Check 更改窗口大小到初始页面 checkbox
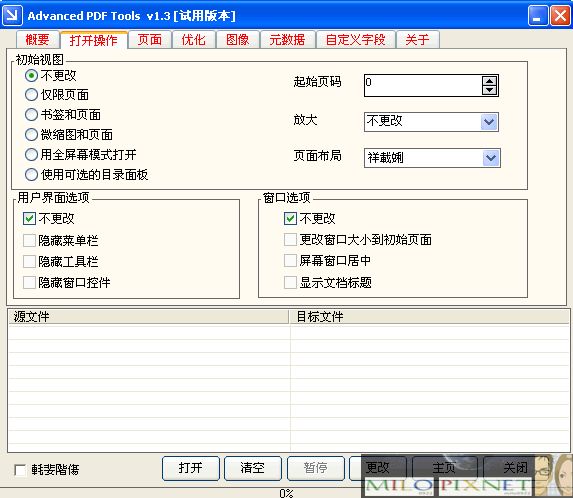The image size is (573, 498). [290, 240]
